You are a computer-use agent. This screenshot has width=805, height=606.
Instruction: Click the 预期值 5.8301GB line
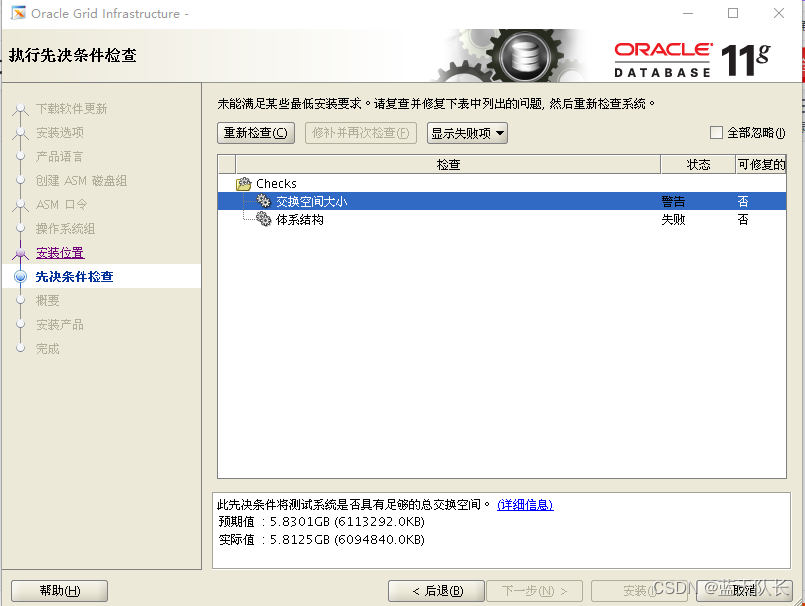click(321, 522)
